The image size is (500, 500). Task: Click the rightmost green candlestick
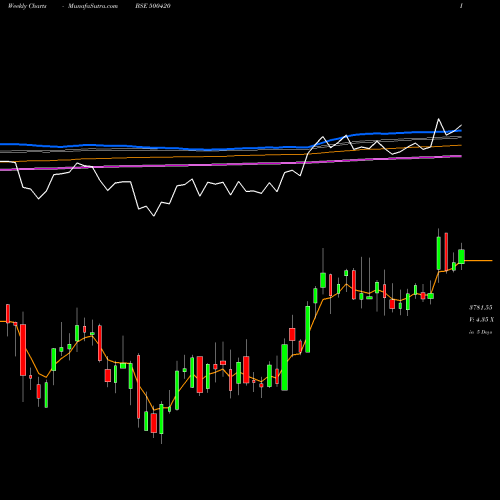[x=461, y=256]
